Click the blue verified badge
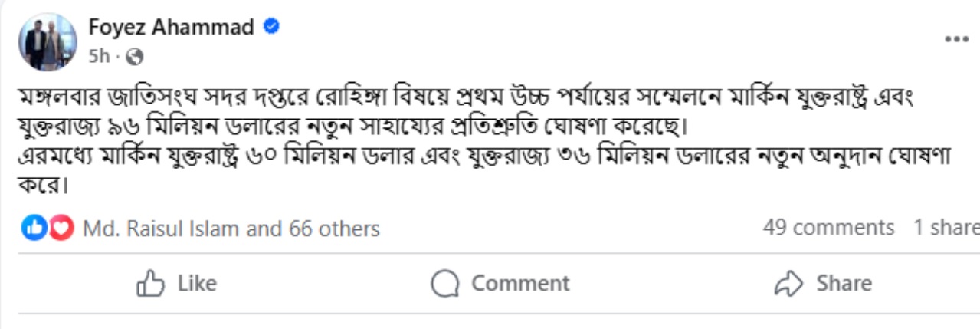Screen dimensions: 980x329 (271, 28)
